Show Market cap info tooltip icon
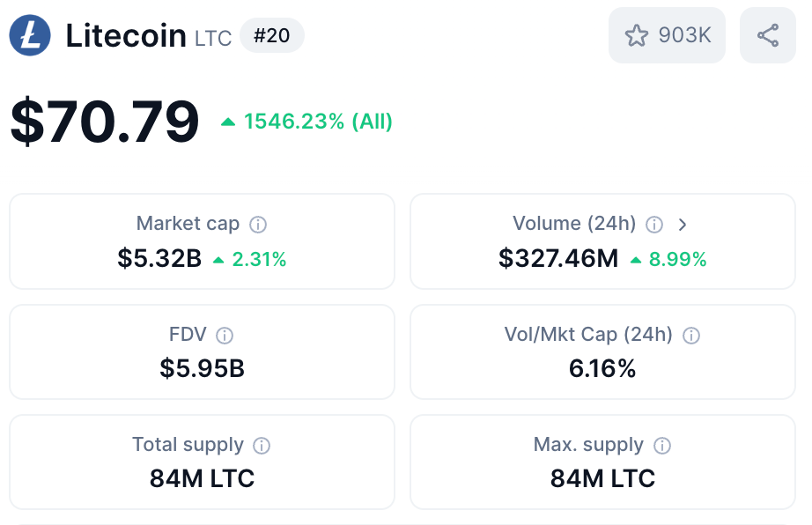The image size is (812, 525). coord(258,225)
